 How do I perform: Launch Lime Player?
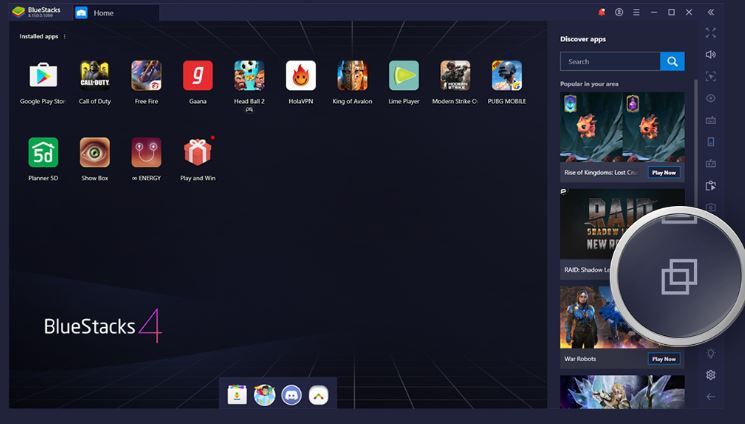click(x=404, y=76)
